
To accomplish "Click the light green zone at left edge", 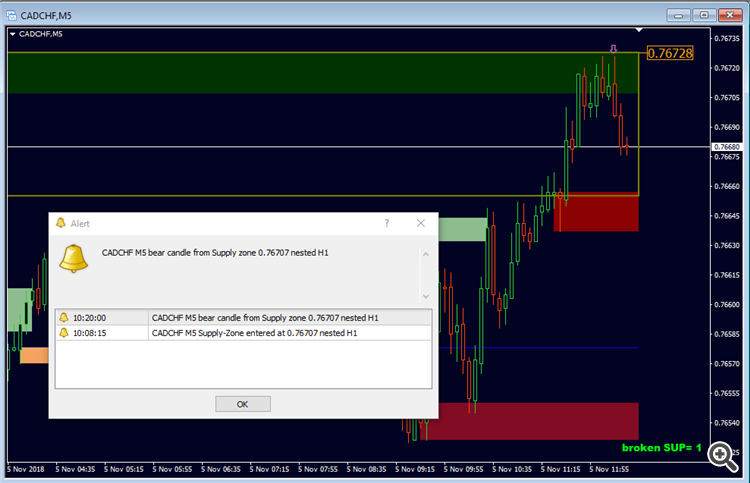I will point(20,309).
